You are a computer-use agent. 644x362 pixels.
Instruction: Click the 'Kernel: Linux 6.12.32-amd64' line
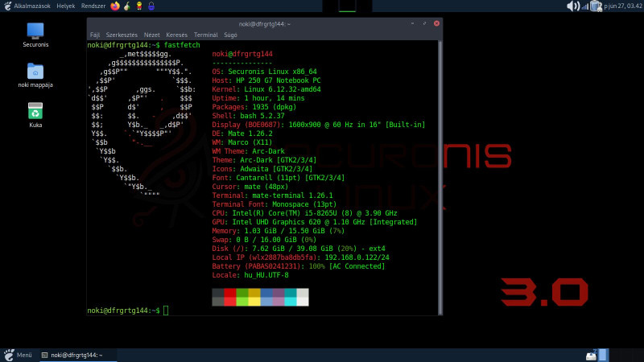pos(266,89)
